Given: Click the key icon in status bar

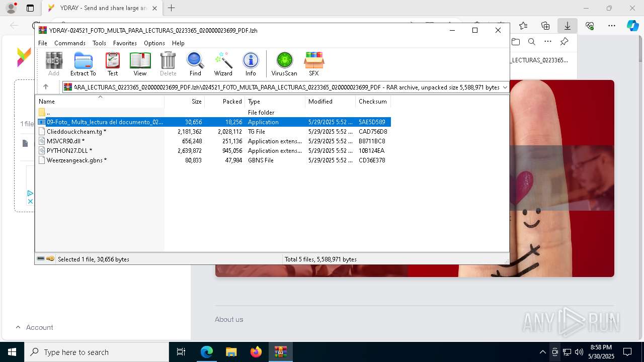Looking at the screenshot, I should [50, 259].
